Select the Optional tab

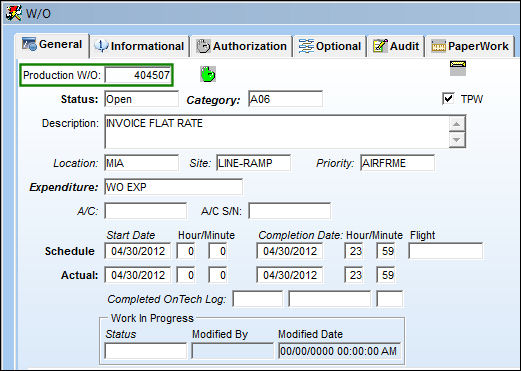(330, 46)
